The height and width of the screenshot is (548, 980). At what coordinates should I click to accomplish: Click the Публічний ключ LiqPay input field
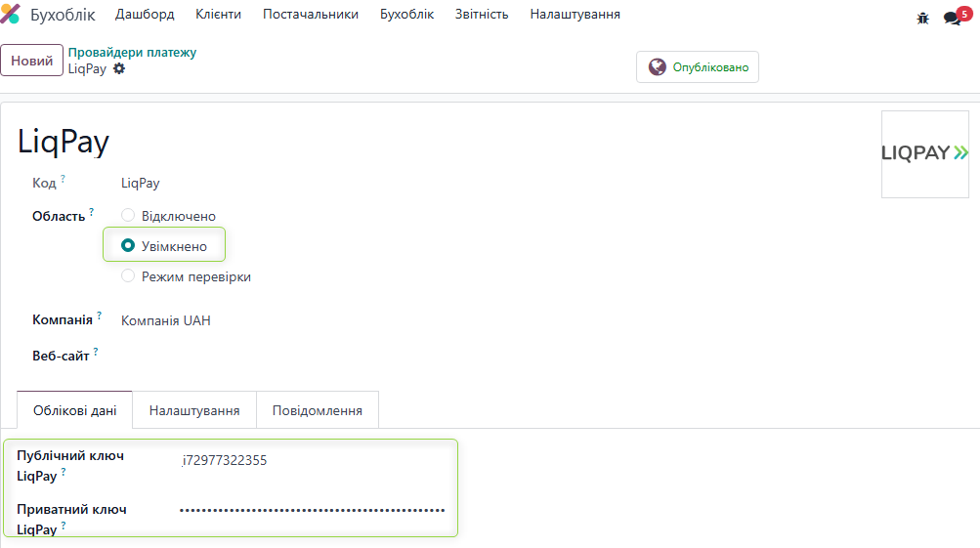click(313, 460)
